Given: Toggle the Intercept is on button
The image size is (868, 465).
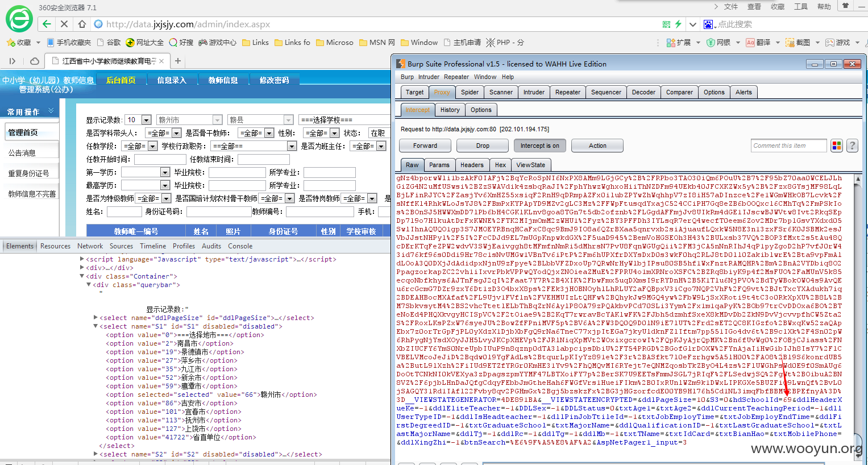Looking at the screenshot, I should tap(540, 146).
